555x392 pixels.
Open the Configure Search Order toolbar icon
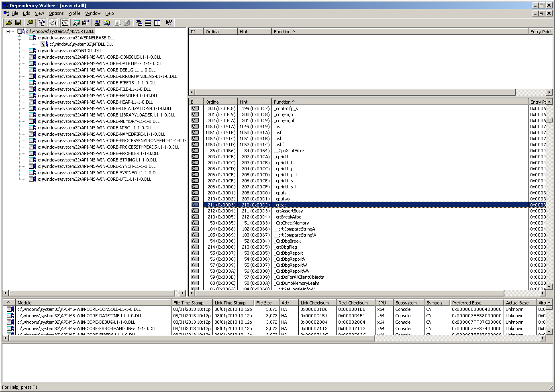pos(106,23)
